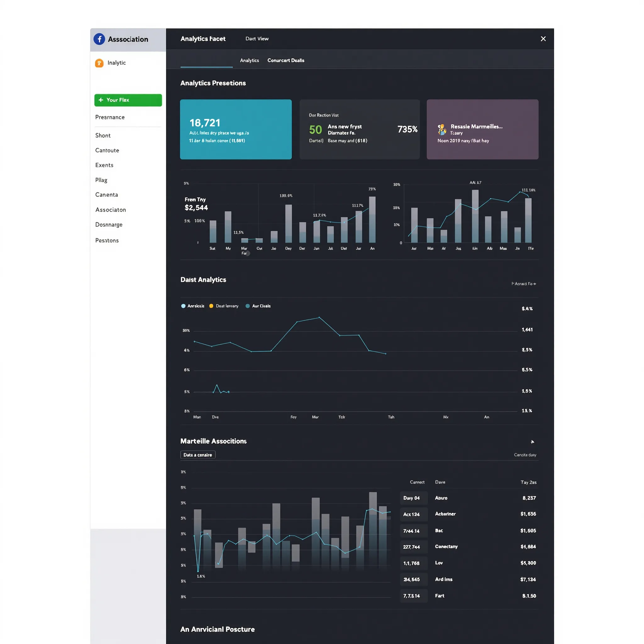This screenshot has height=644, width=644.
Task: Open the Cencits daiy dropdown
Action: pyautogui.click(x=525, y=455)
